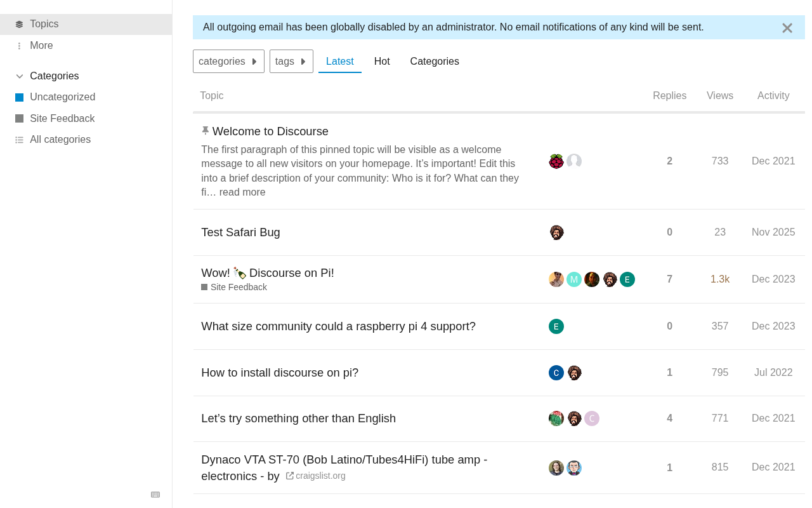Open the tags filter dropdown

tap(291, 62)
